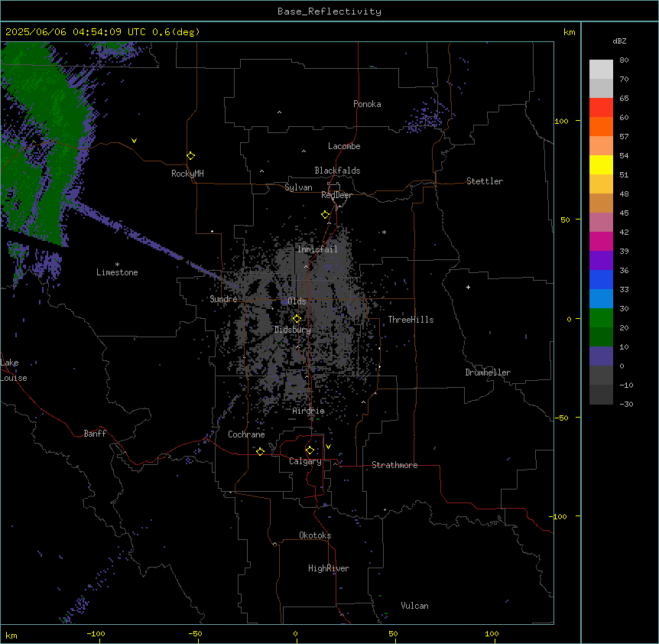
Task: Select the bright yellow legend swatch
Action: [601, 164]
